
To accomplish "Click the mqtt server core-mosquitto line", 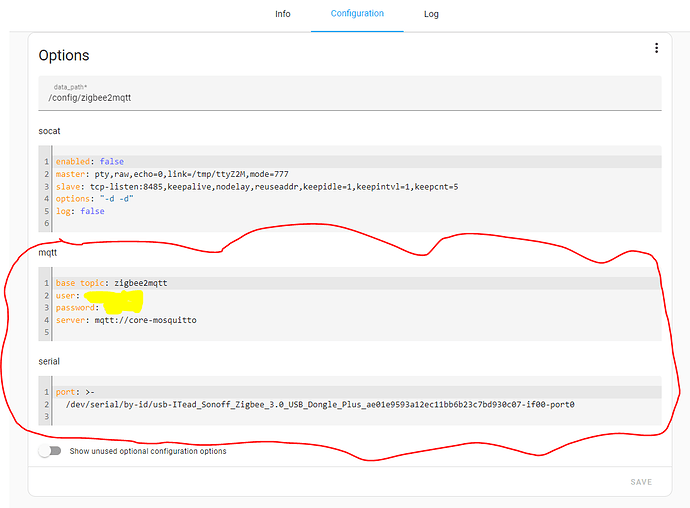I will [126, 320].
